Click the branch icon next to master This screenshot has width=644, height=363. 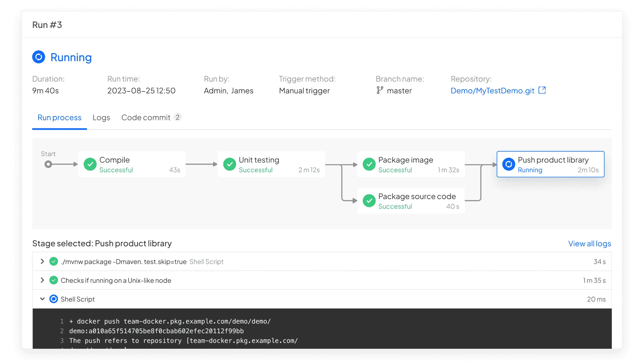click(x=380, y=90)
